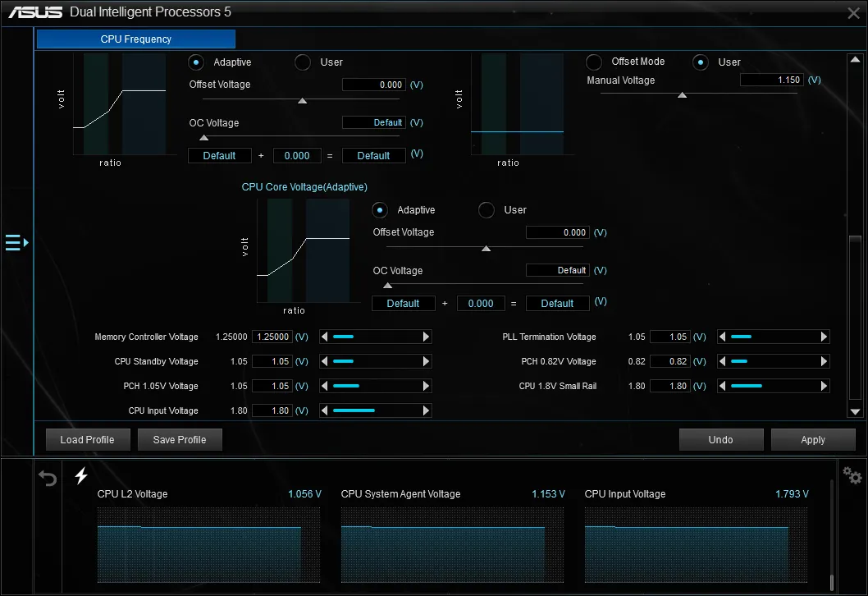Screen dimensions: 868x596
Task: Decrease PLL Termination Voltage with left arrow
Action: pos(723,337)
